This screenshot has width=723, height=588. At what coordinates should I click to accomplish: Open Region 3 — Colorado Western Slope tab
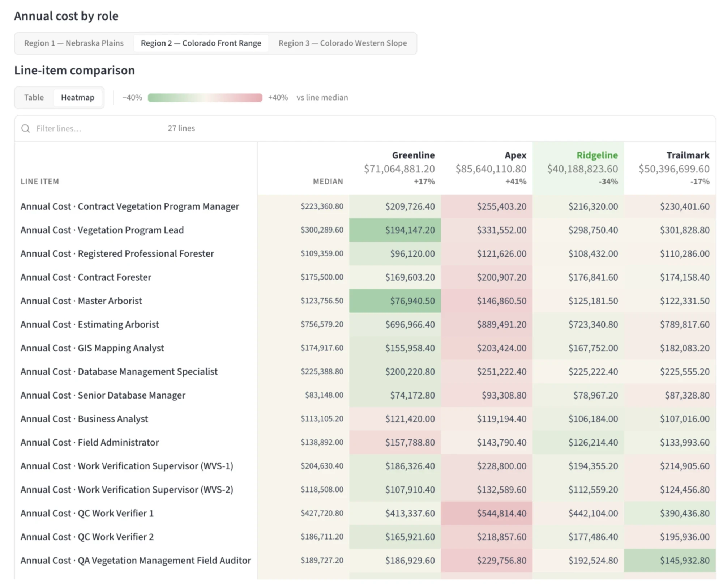[x=342, y=43]
